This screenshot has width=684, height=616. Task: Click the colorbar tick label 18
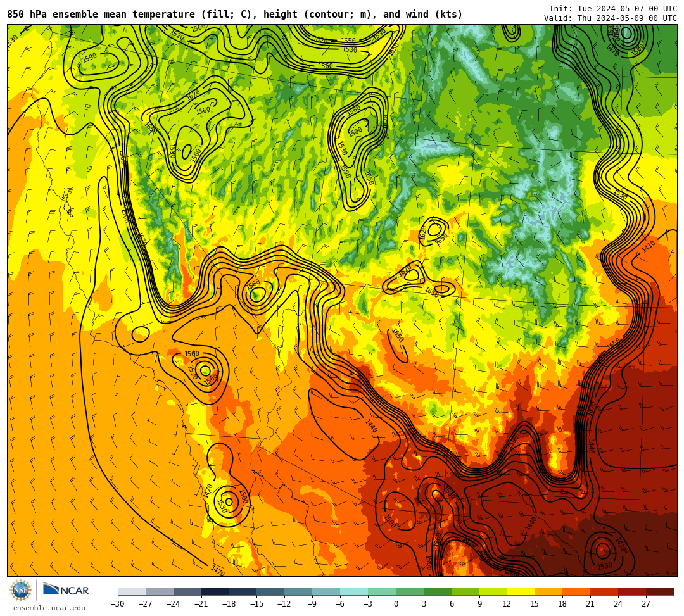click(563, 604)
